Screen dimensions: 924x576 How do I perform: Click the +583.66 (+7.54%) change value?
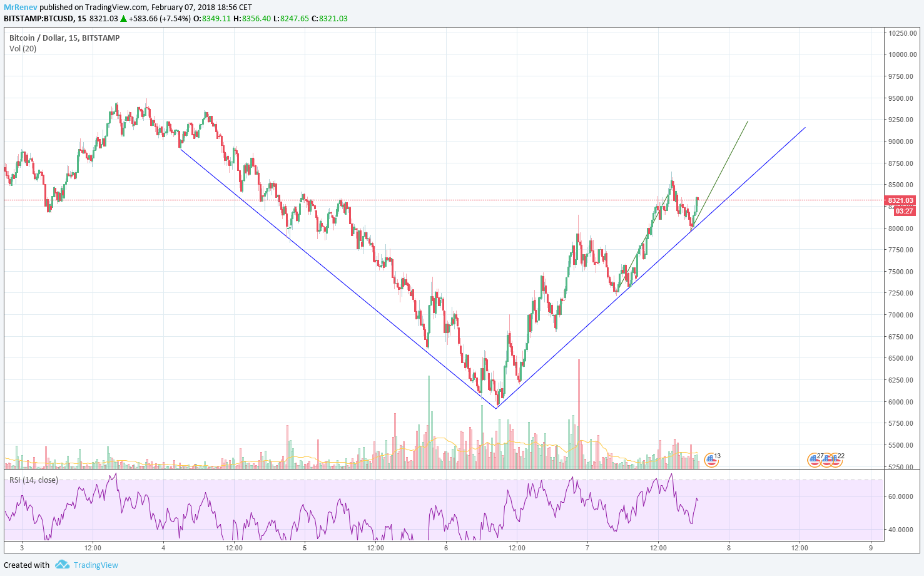click(x=160, y=18)
